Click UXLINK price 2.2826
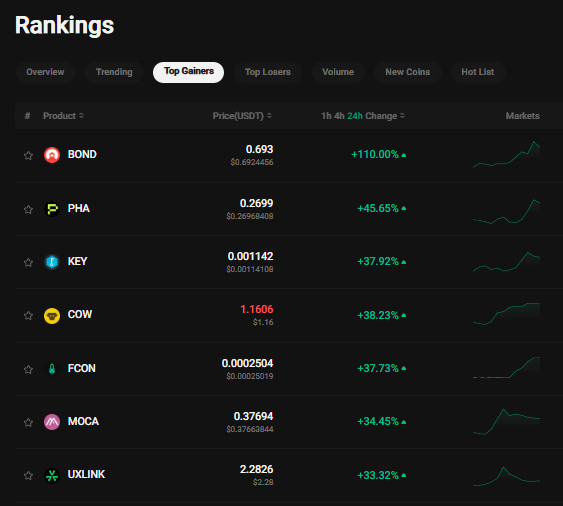Screen dimensions: 563x506 point(256,469)
